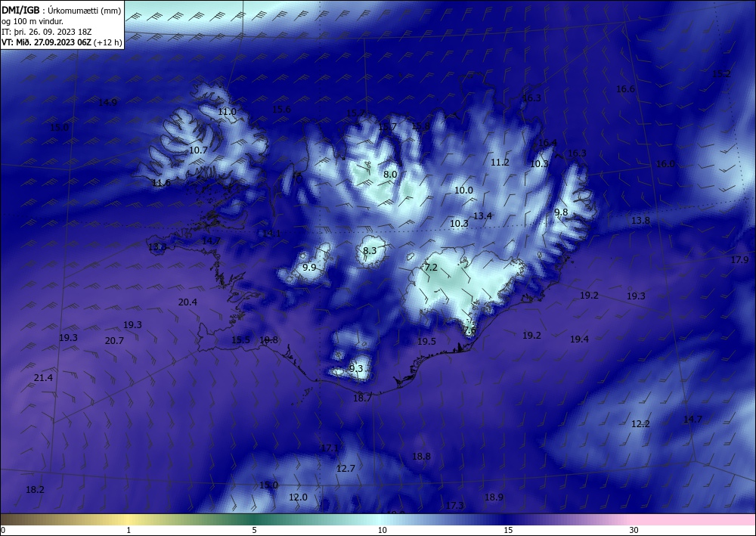Click the 13.4 value label
This screenshot has width=756, height=536.
tap(482, 215)
